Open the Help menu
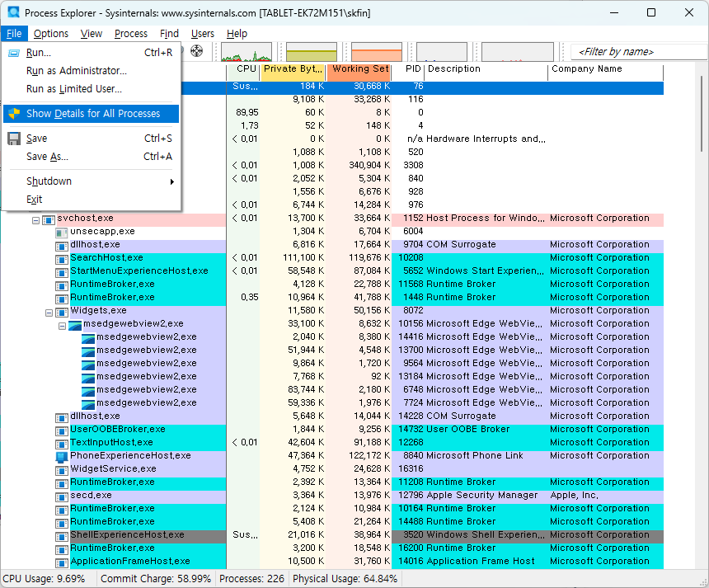The height and width of the screenshot is (588, 709). [x=237, y=34]
